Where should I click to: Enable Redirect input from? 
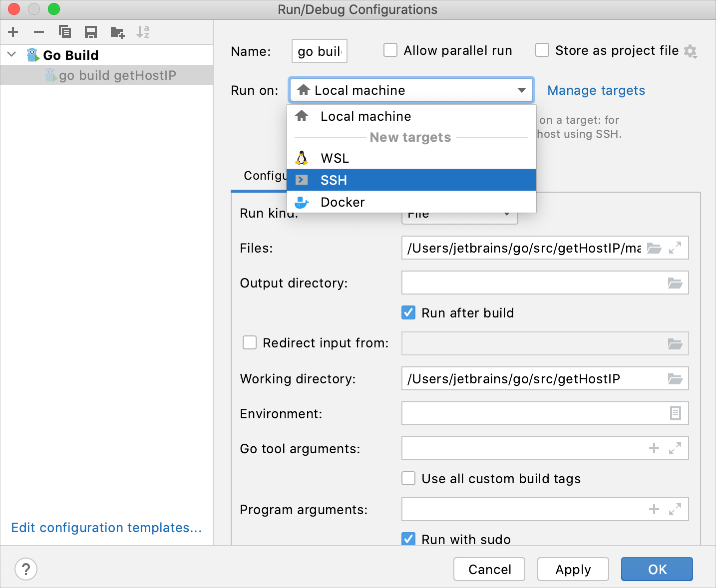[x=250, y=343]
